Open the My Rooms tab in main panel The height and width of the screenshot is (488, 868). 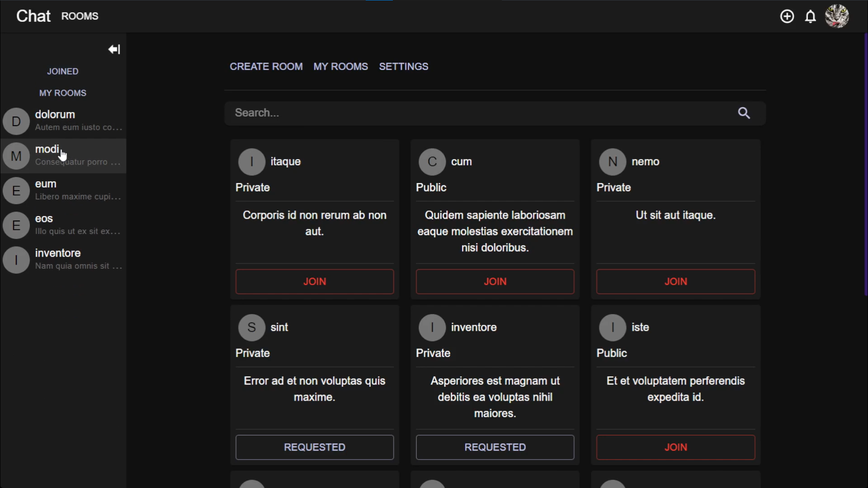[340, 66]
